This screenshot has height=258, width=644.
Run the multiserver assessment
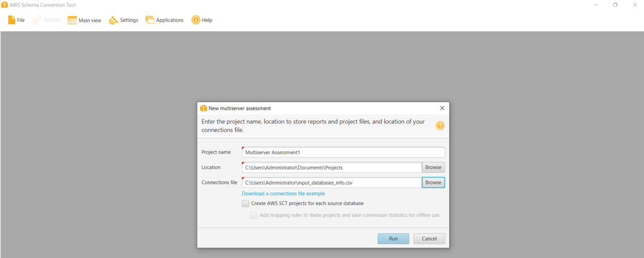point(393,239)
